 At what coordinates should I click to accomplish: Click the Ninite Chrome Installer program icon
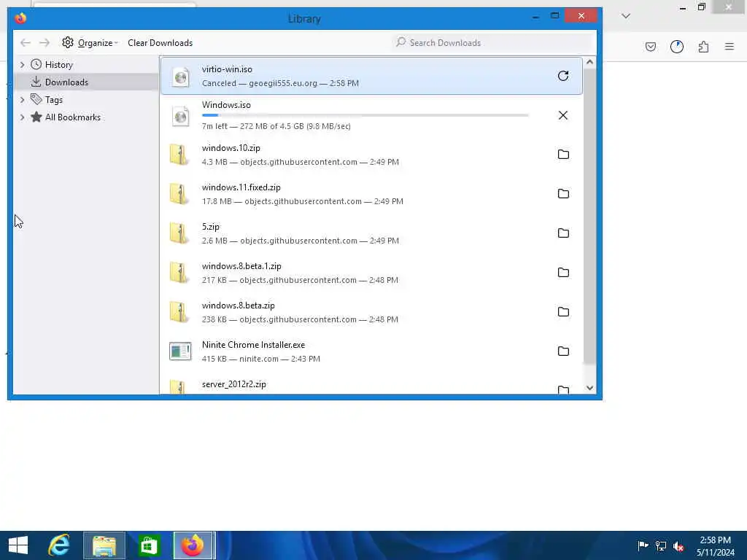point(181,351)
